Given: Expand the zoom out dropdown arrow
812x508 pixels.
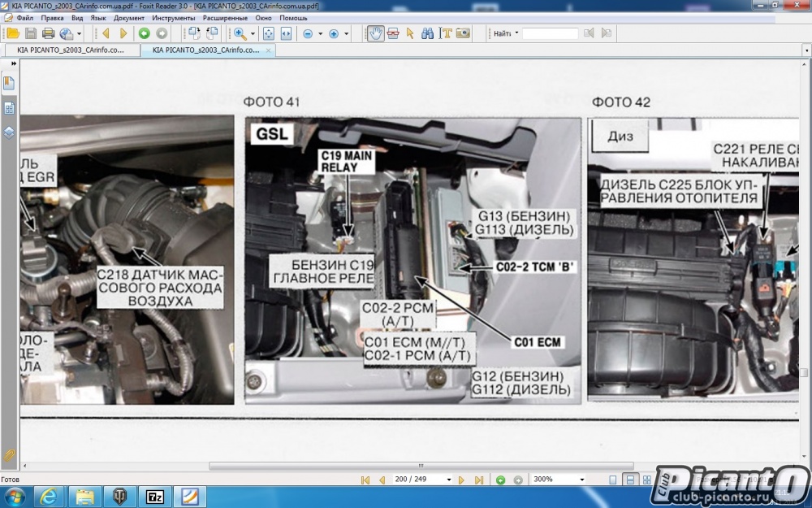Looking at the screenshot, I should [x=320, y=33].
